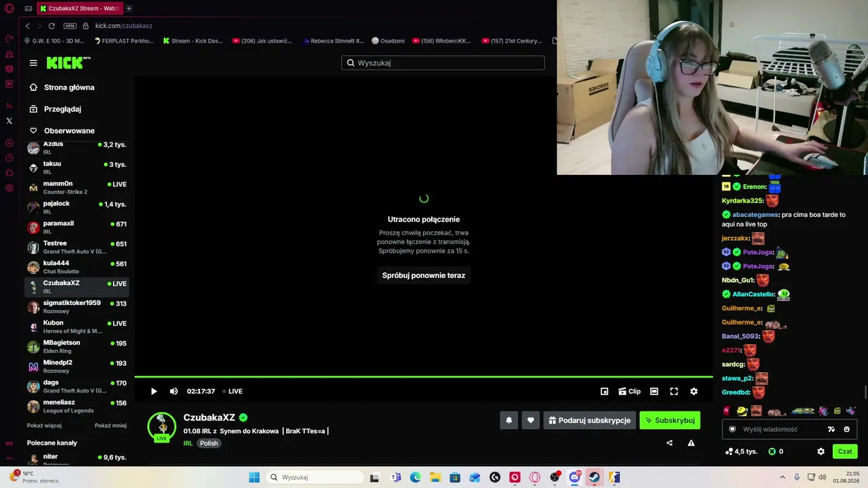This screenshot has height=488, width=868.
Task: Enter fullscreen on the player
Action: [x=674, y=391]
